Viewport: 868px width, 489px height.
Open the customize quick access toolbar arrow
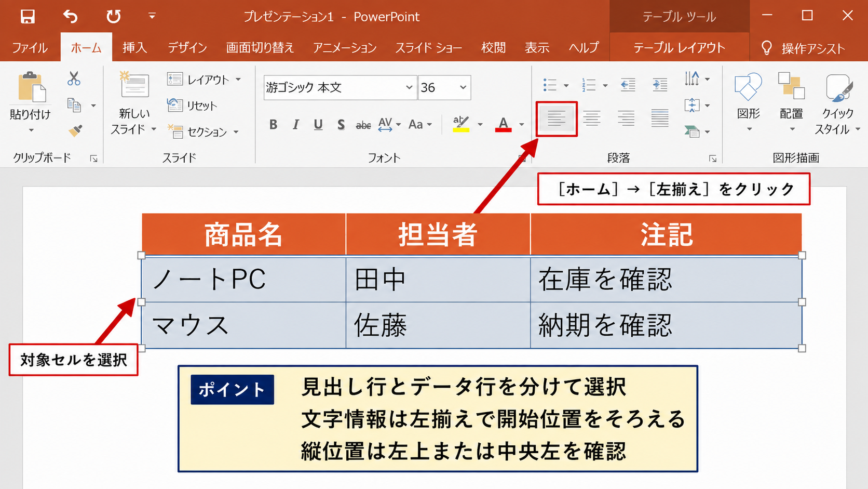point(152,16)
